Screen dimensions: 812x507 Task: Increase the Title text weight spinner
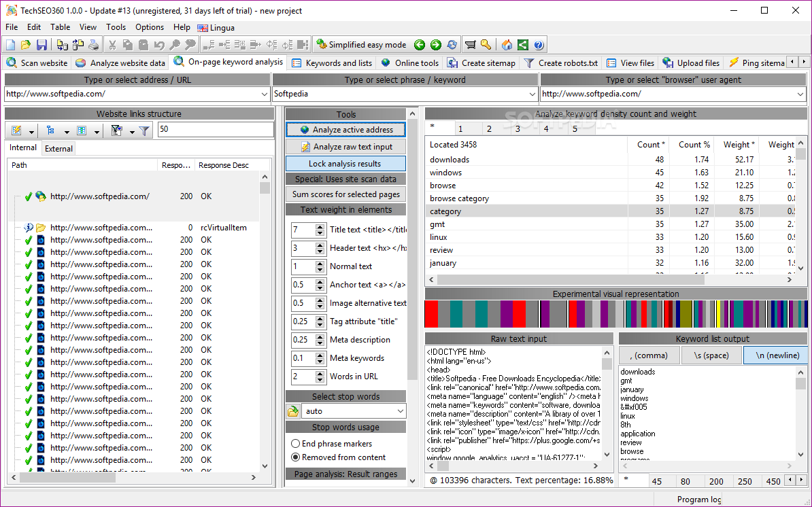[x=320, y=226]
